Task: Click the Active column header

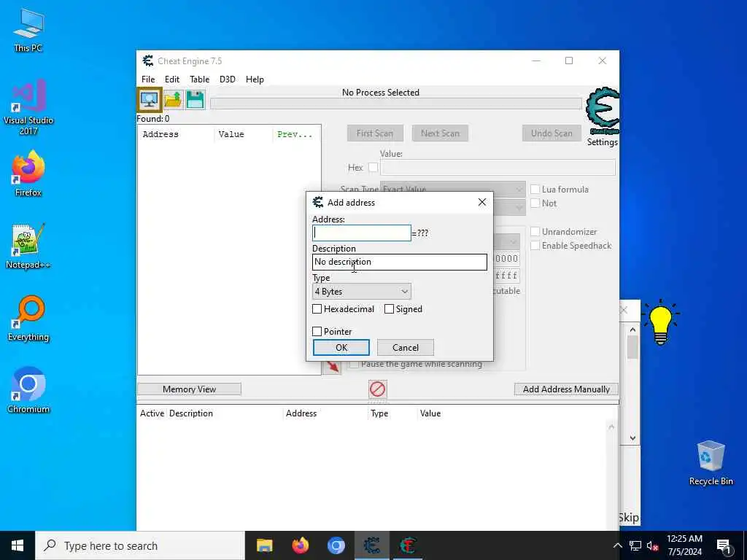Action: (x=152, y=413)
